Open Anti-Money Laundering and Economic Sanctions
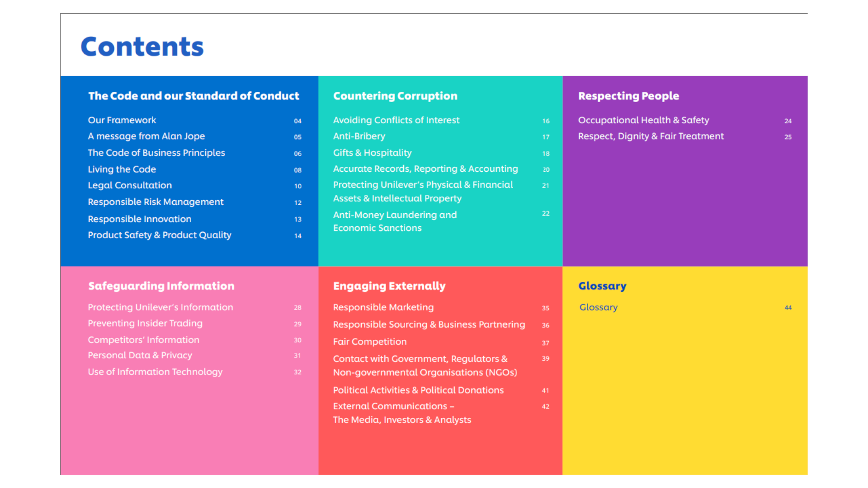 [x=395, y=221]
